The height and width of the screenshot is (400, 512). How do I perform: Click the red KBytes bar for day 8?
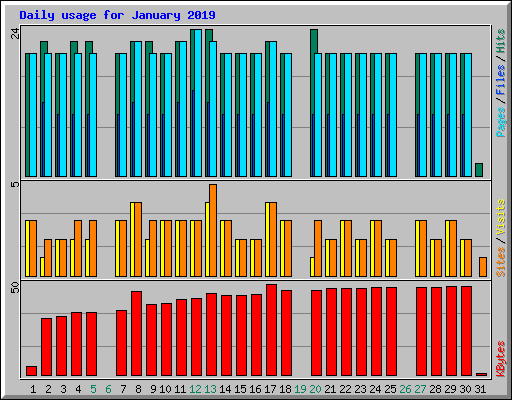(136, 333)
